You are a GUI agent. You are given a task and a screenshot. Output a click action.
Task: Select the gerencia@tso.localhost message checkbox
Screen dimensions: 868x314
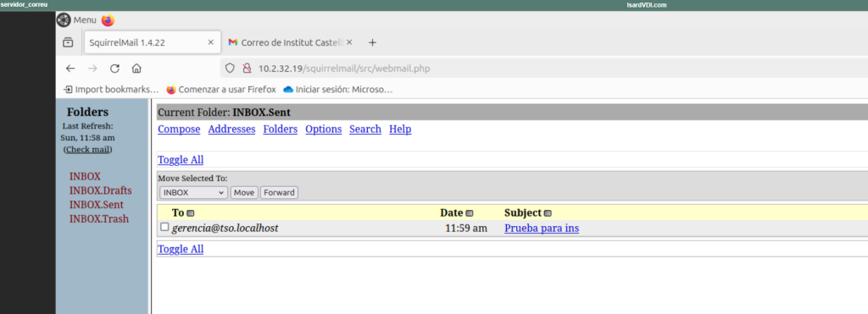click(x=164, y=227)
